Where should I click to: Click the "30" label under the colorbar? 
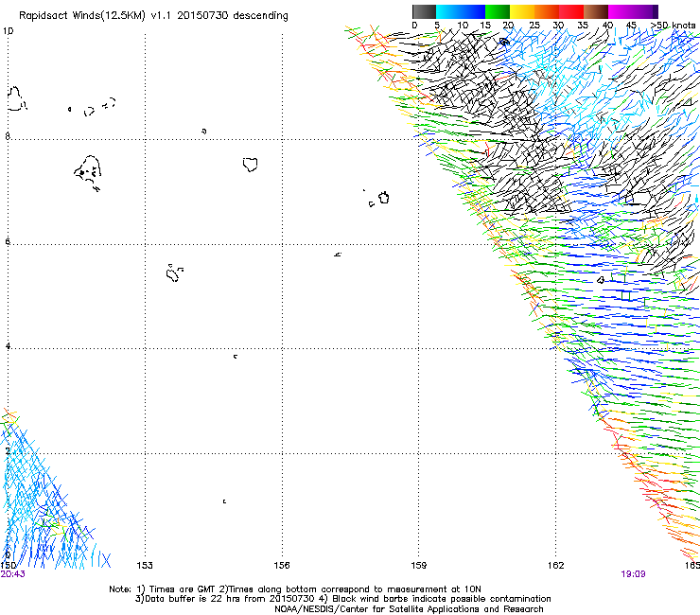tap(558, 26)
